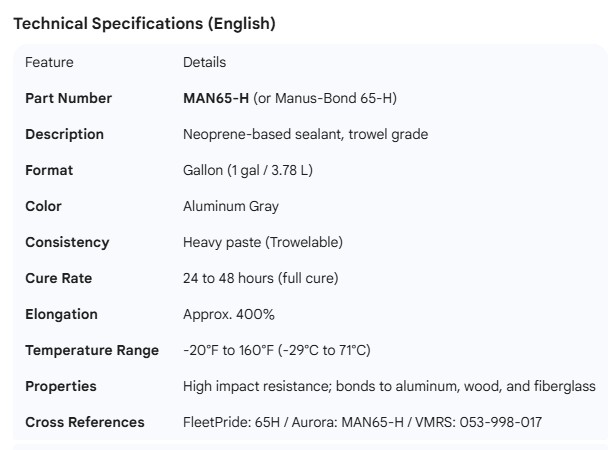This screenshot has height=450, width=613.
Task: Click the Neoprene-based sealant description text
Action: pyautogui.click(x=306, y=134)
